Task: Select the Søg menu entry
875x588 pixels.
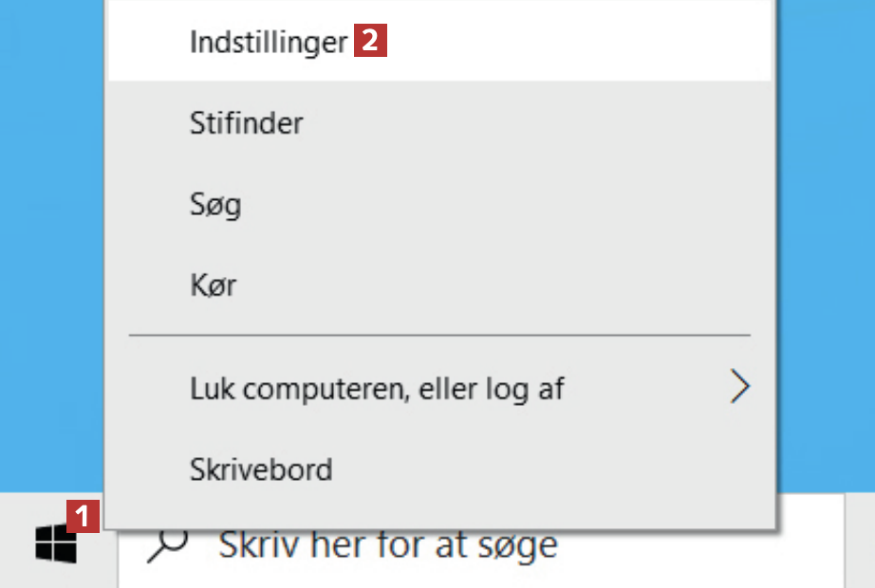Action: pos(215,205)
